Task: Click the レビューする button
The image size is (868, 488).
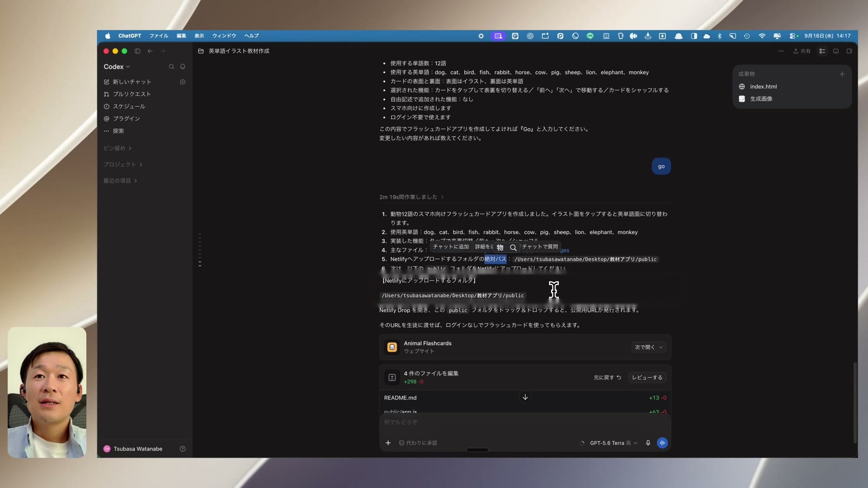Action: [647, 377]
